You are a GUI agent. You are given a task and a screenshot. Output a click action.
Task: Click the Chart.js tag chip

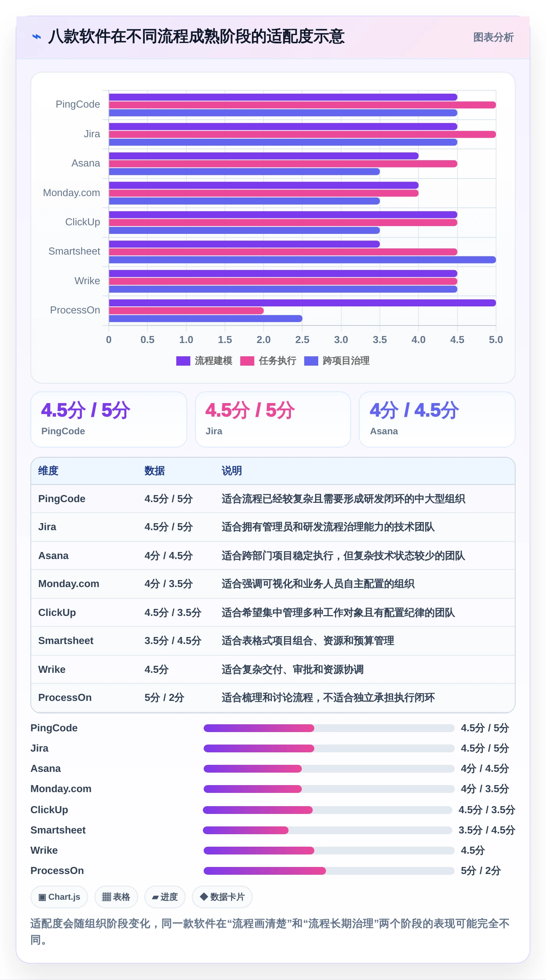point(59,897)
